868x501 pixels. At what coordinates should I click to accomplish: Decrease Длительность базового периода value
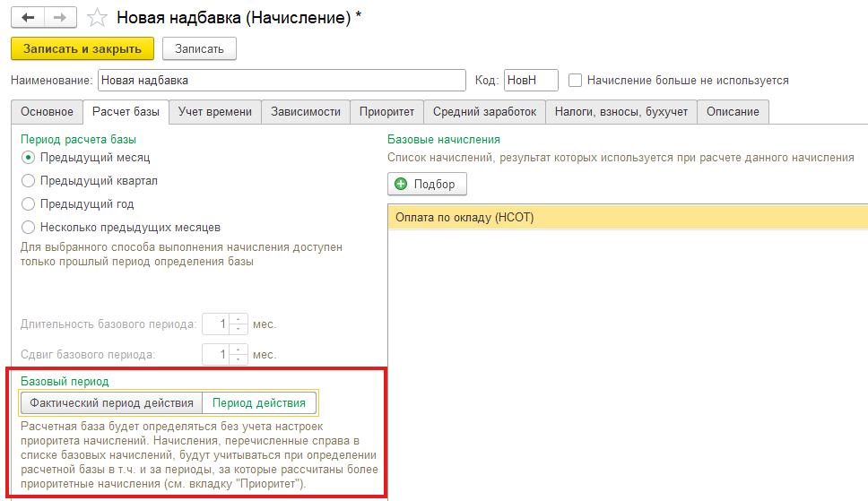tap(238, 330)
